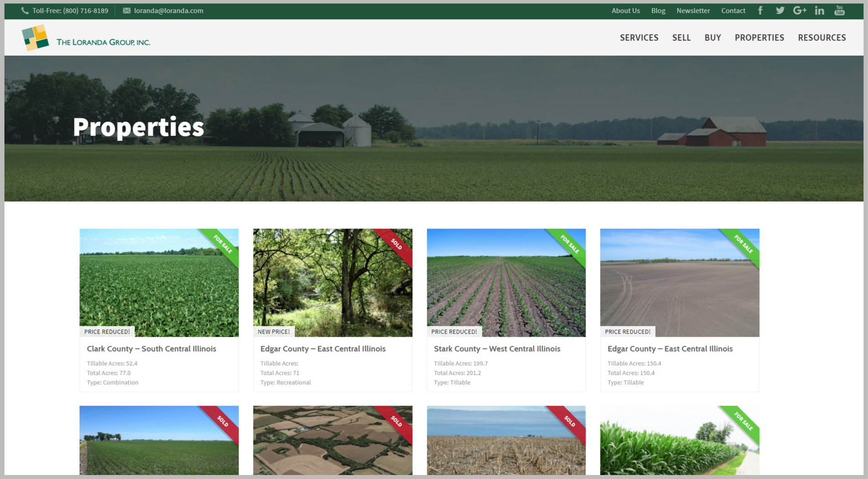868x479 pixels.
Task: Open the YouTube social icon
Action: coord(839,10)
